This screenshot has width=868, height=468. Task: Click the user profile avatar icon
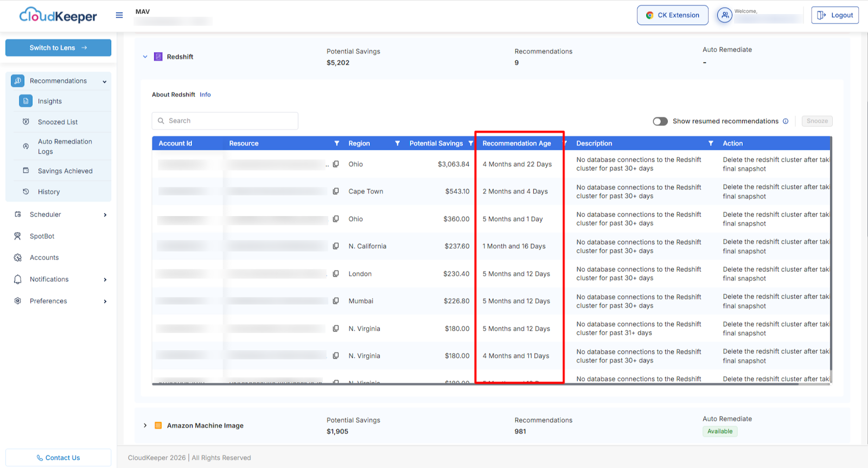(x=724, y=15)
